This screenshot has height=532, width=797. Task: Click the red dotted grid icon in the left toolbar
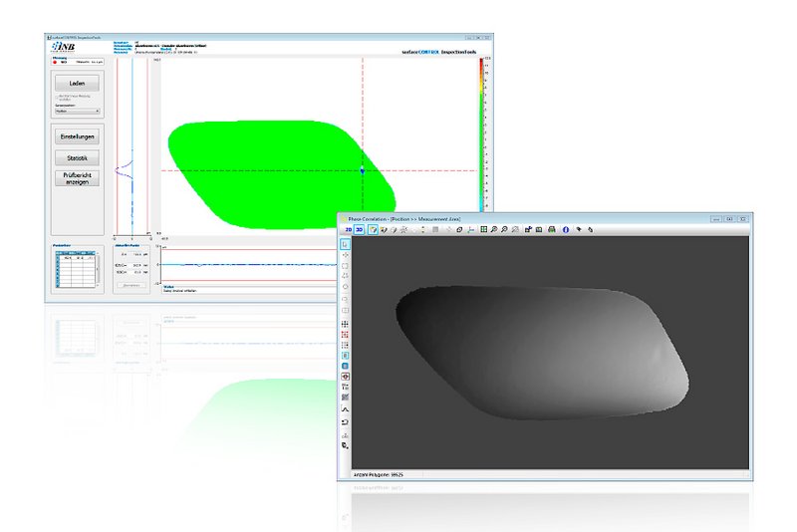(345, 335)
